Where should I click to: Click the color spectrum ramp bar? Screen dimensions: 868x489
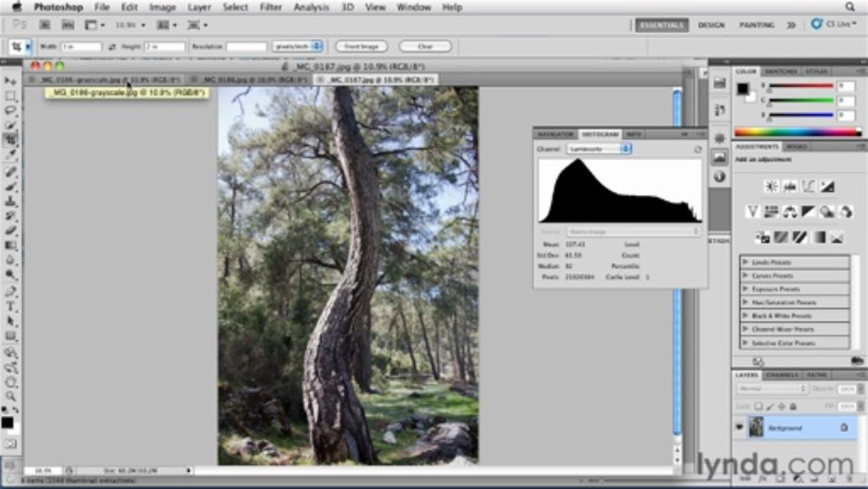797,132
